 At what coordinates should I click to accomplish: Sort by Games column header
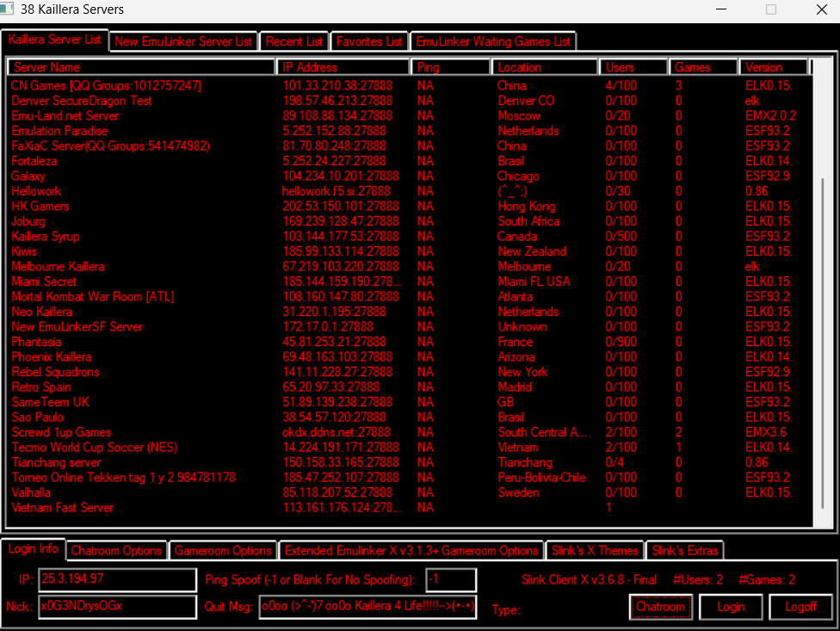(x=703, y=67)
